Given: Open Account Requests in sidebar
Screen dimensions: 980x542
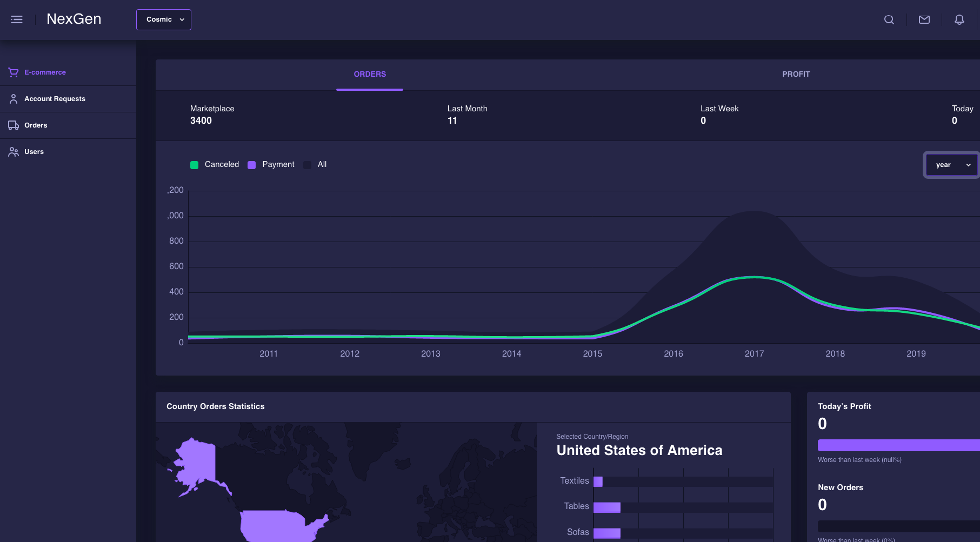Looking at the screenshot, I should tap(68, 99).
